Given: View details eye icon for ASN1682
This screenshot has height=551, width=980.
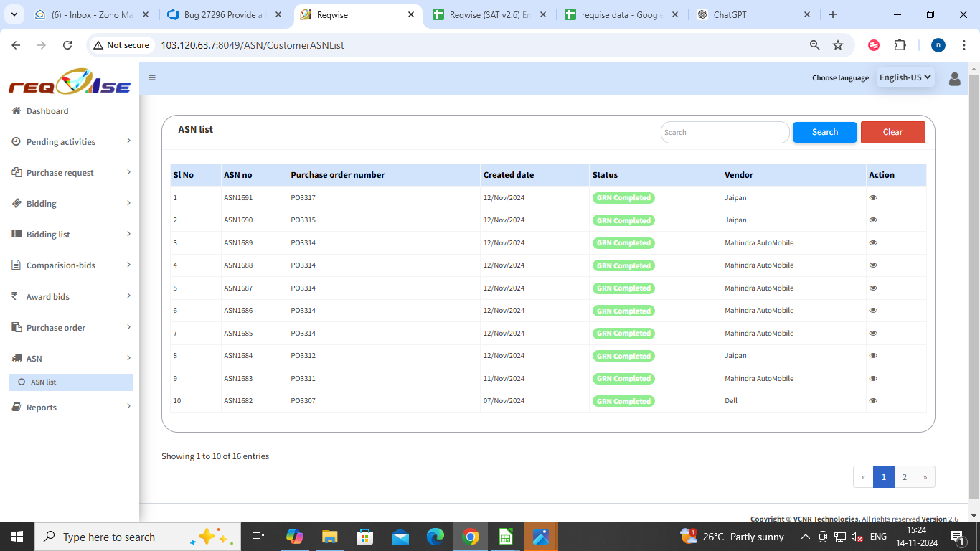Looking at the screenshot, I should [873, 401].
